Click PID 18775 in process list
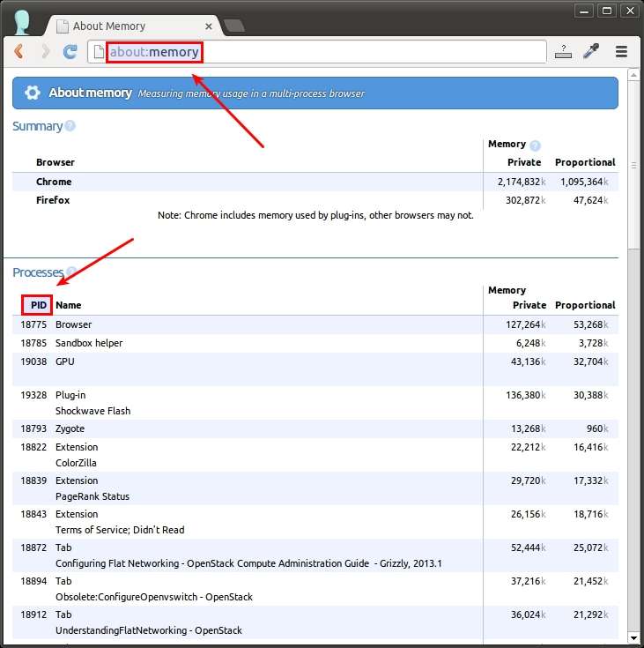 33,324
